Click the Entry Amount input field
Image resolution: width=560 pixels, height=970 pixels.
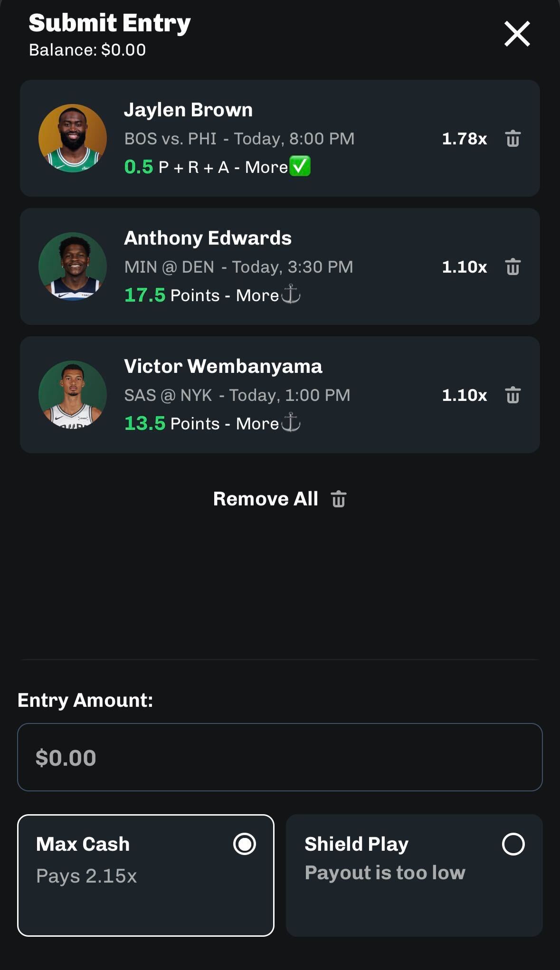pyautogui.click(x=280, y=757)
